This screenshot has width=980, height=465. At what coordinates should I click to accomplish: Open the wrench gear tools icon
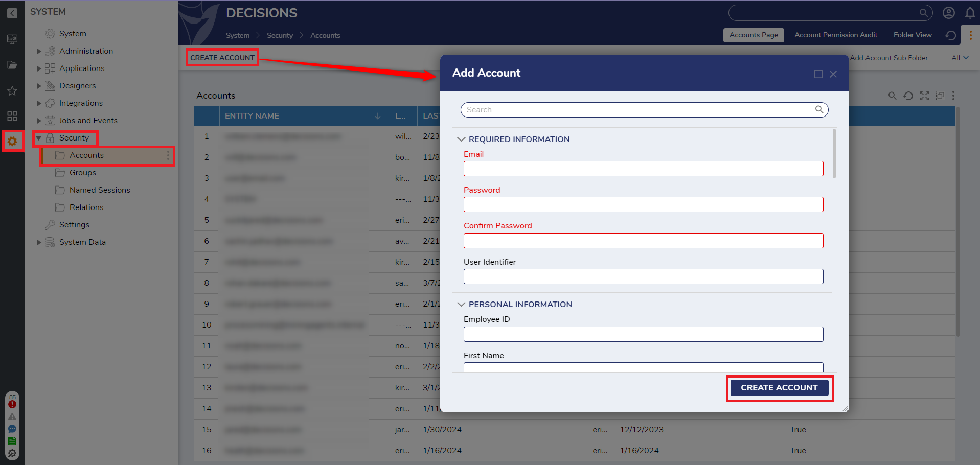click(x=12, y=453)
